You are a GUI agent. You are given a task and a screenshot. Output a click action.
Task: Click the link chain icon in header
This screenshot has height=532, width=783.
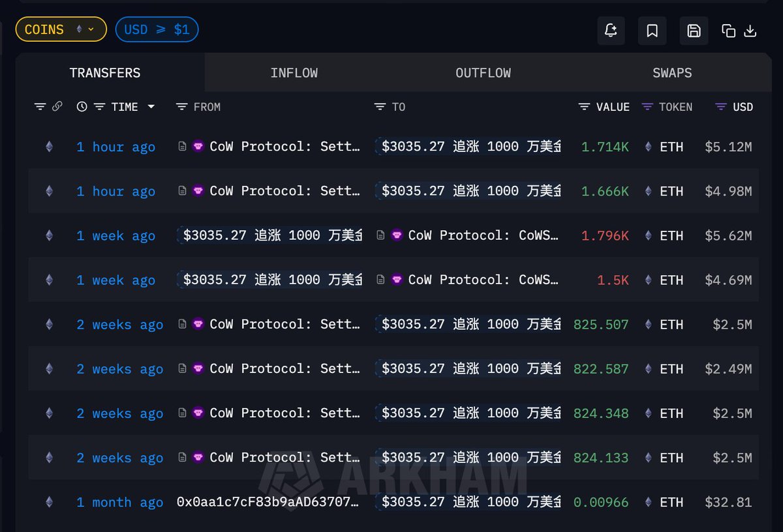click(x=57, y=107)
